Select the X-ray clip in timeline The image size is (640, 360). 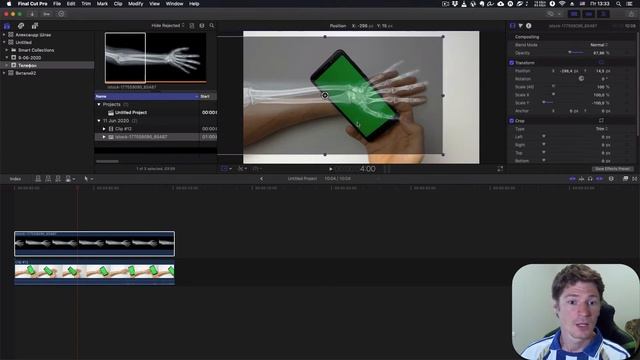(94, 244)
